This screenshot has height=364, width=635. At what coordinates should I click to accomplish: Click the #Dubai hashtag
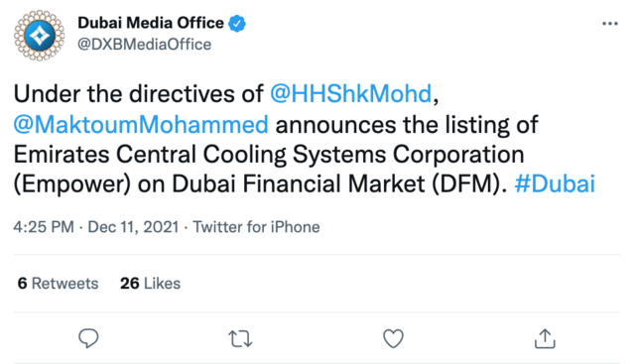(x=555, y=183)
